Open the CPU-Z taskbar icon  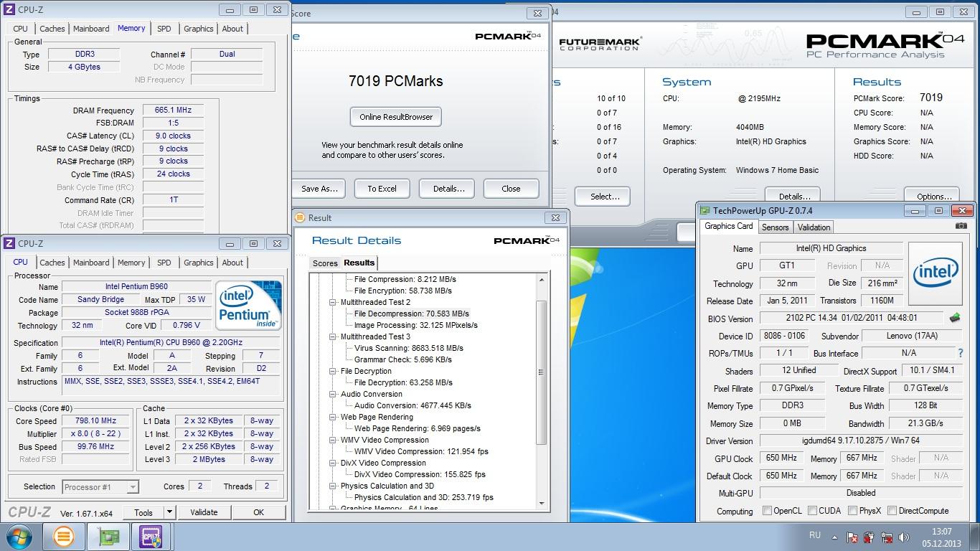151,537
